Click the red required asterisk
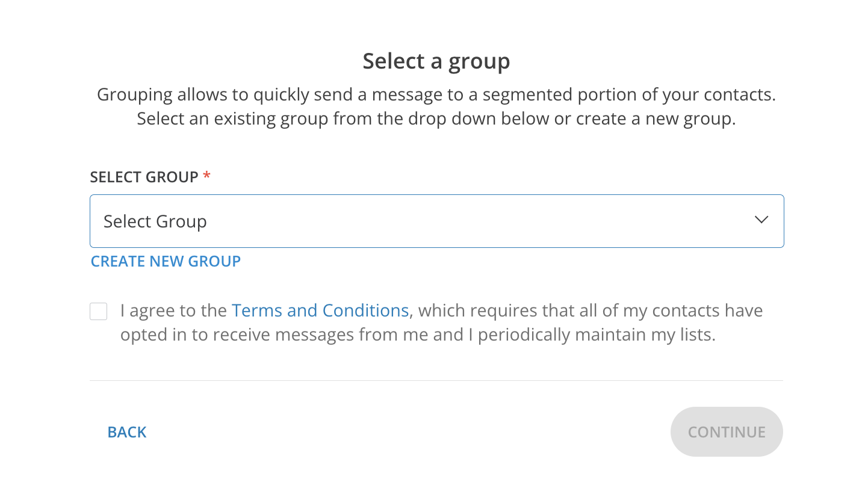The image size is (868, 491). tap(207, 176)
